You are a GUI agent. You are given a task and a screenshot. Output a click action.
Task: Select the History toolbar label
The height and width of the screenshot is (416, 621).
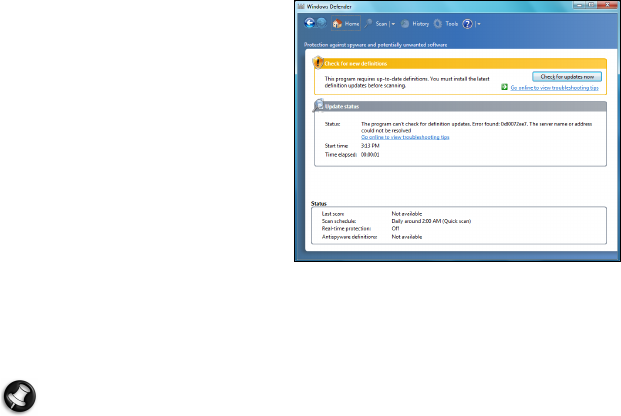click(x=421, y=24)
